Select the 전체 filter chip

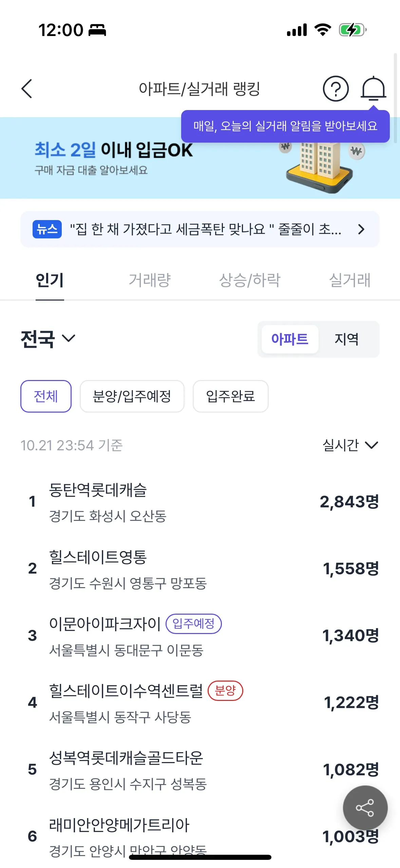(x=46, y=396)
